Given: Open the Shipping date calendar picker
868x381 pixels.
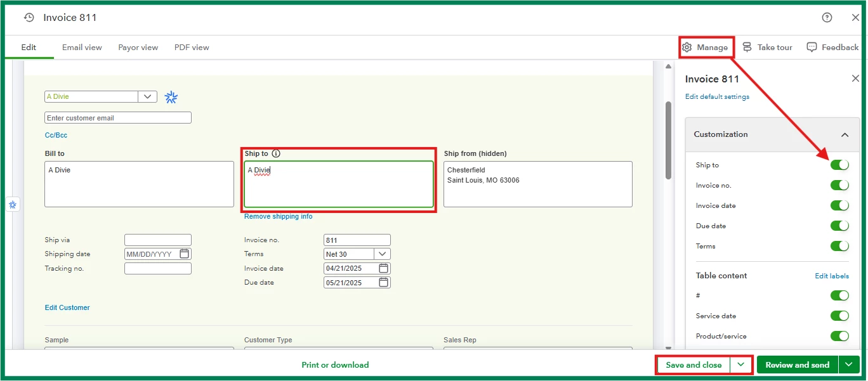Looking at the screenshot, I should tap(184, 254).
